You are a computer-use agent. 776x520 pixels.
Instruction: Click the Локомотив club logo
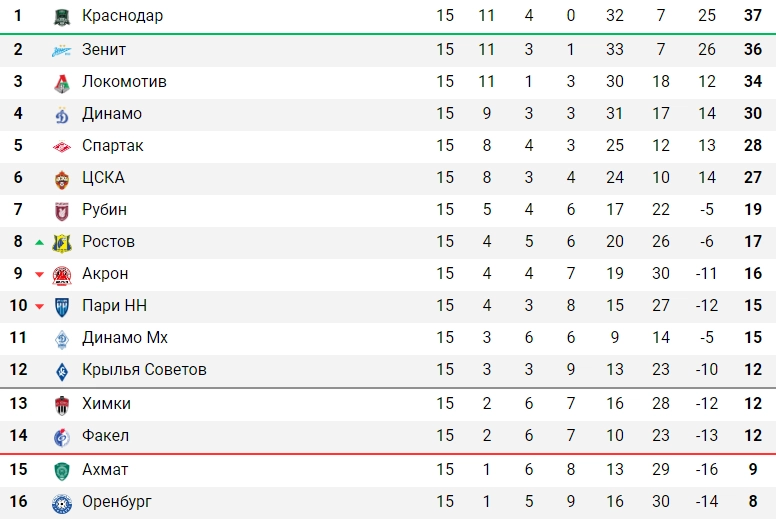62,82
